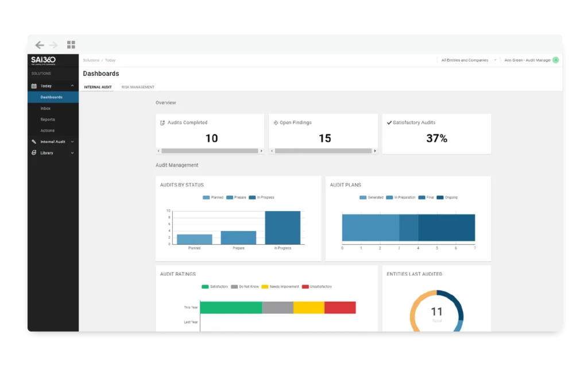This screenshot has height=376, width=588.
Task: Select the Internal Audit tab
Action: click(97, 87)
